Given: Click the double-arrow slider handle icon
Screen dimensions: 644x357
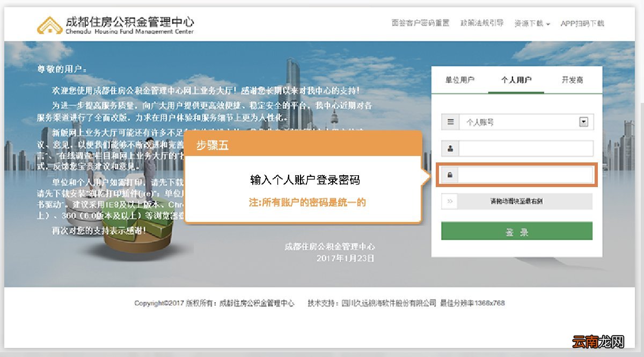Looking at the screenshot, I should coord(451,202).
